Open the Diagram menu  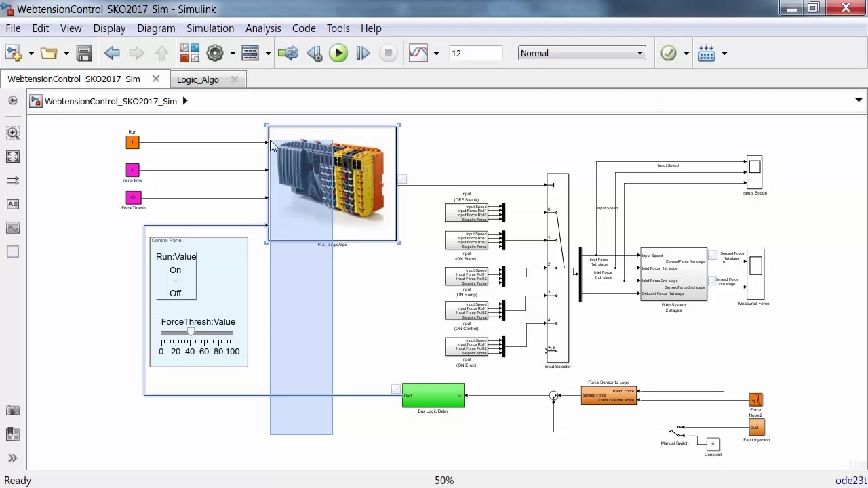click(x=156, y=28)
